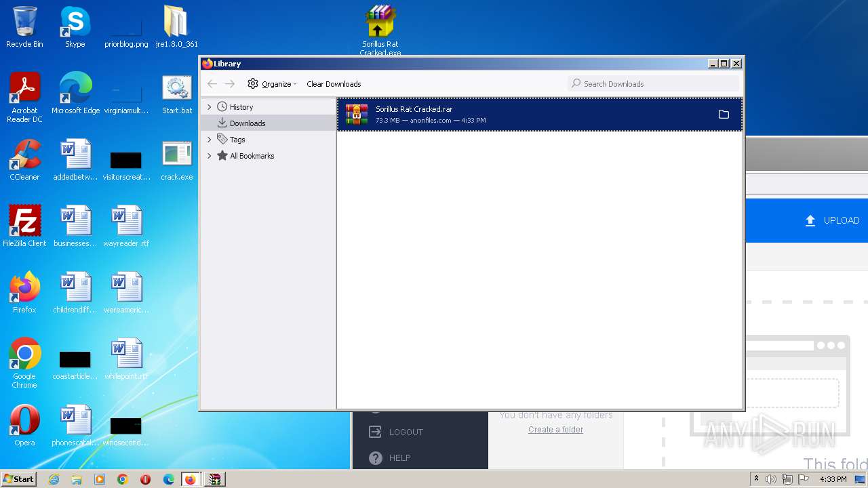The image size is (868, 488).
Task: Switch to WinRAR taskbar button
Action: pos(214,479)
